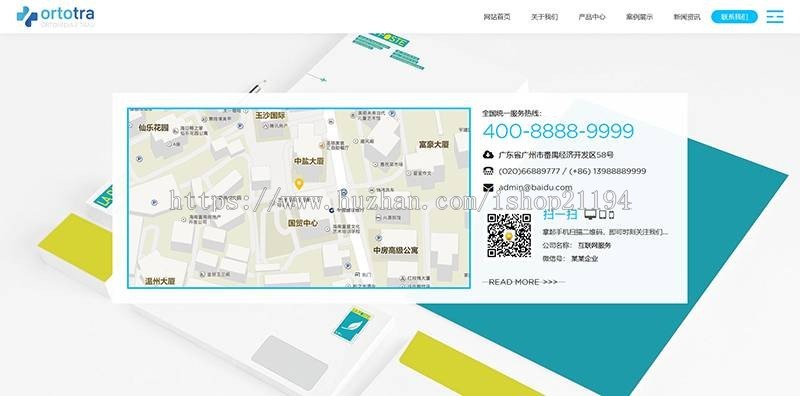Click the smartphone icon near 扫一扫
The image size is (800, 396).
coord(611,215)
